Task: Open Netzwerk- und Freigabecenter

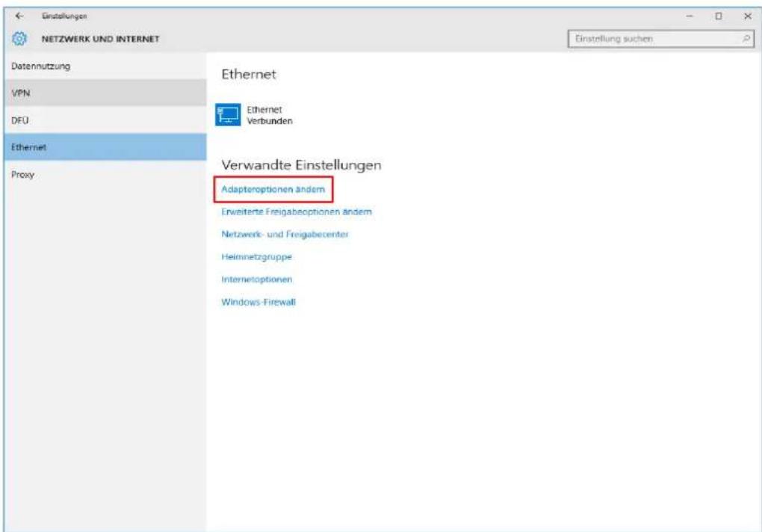Action: 285,234
